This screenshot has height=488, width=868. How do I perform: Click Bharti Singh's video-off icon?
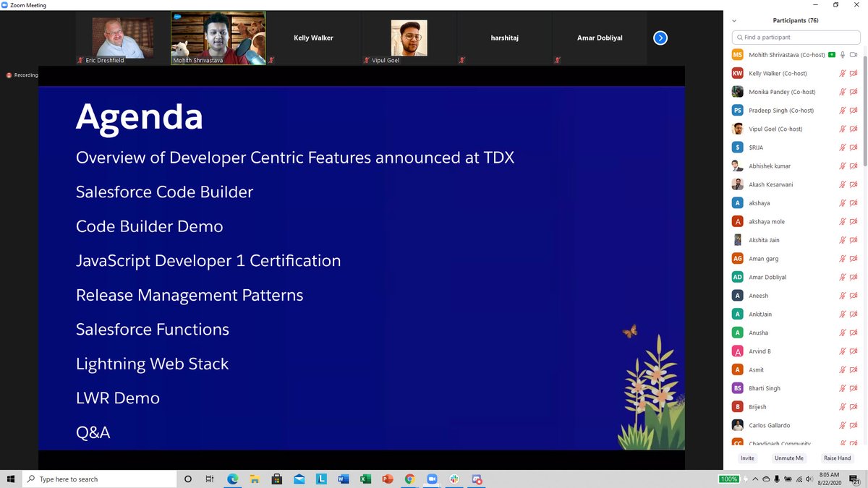coord(854,388)
